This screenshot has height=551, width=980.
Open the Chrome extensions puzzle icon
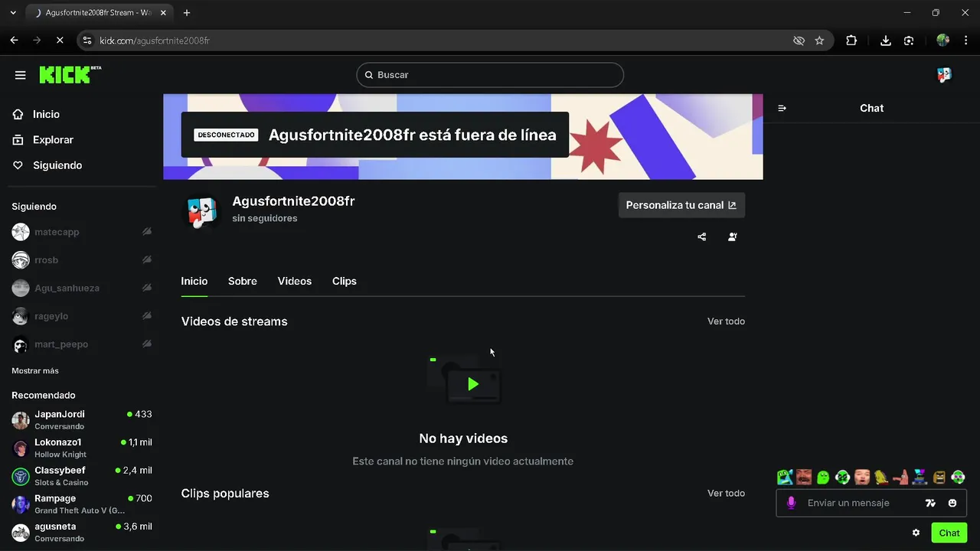click(851, 41)
